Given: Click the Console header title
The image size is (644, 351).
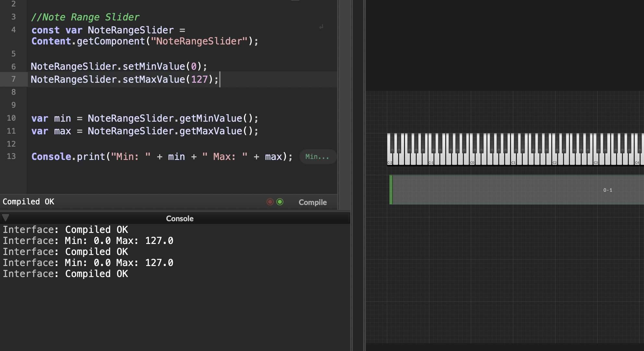Looking at the screenshot, I should click(x=180, y=218).
